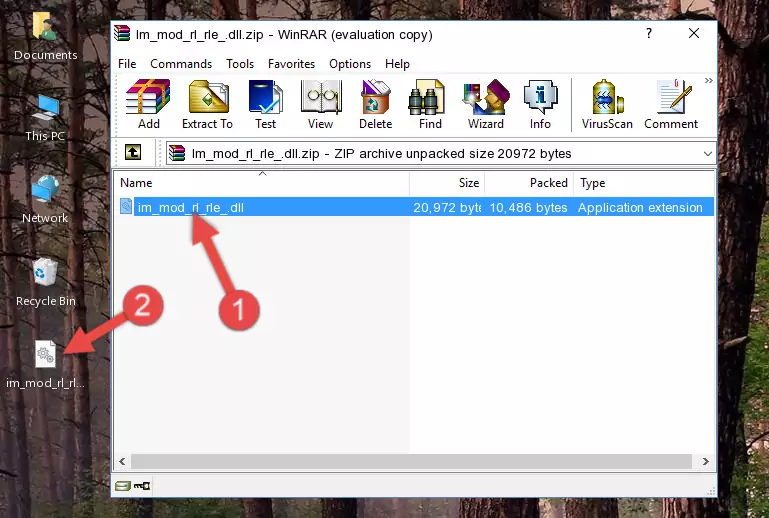Viewport: 769px width, 518px height.
Task: Click the Delete files icon
Action: point(375,104)
